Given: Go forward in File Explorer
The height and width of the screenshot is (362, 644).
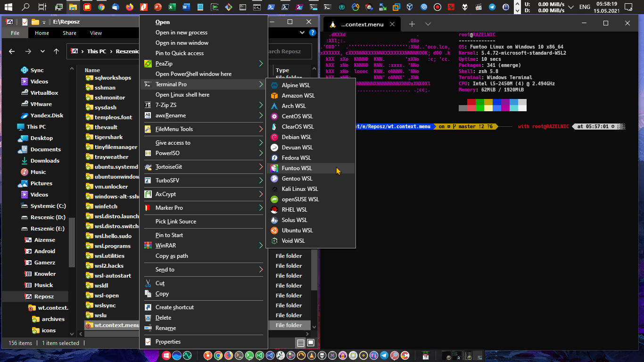Looking at the screenshot, I should 28,51.
